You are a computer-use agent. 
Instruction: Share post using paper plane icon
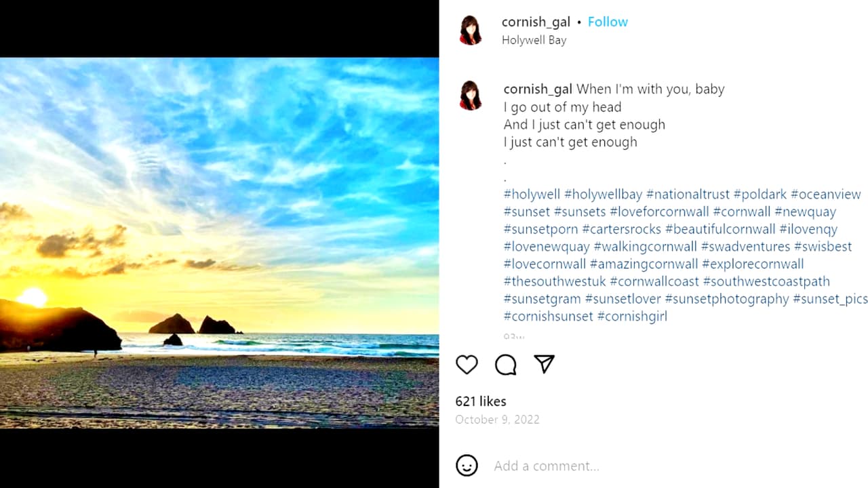point(545,365)
